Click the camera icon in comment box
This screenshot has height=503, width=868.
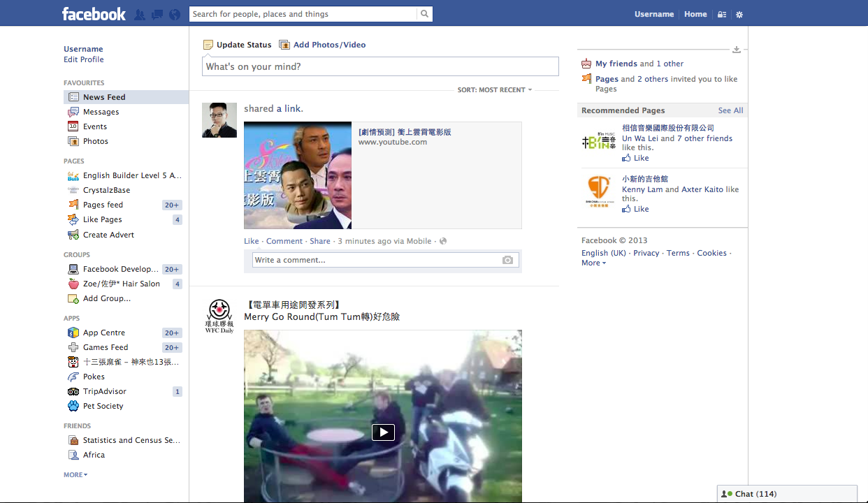(507, 260)
